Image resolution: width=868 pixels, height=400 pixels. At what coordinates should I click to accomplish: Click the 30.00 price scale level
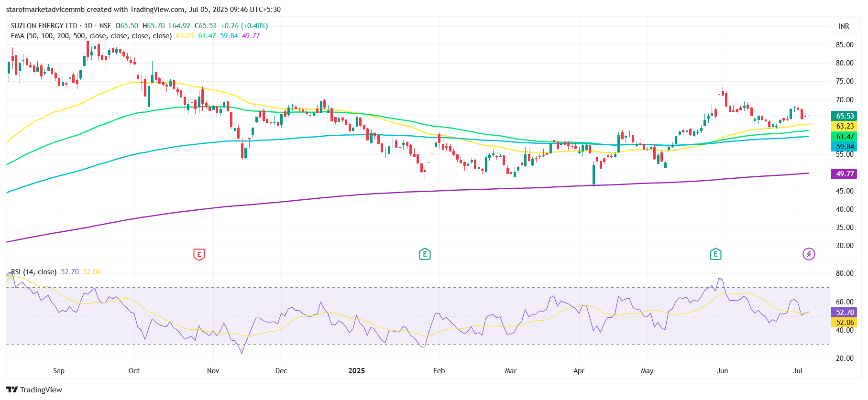pyautogui.click(x=845, y=246)
